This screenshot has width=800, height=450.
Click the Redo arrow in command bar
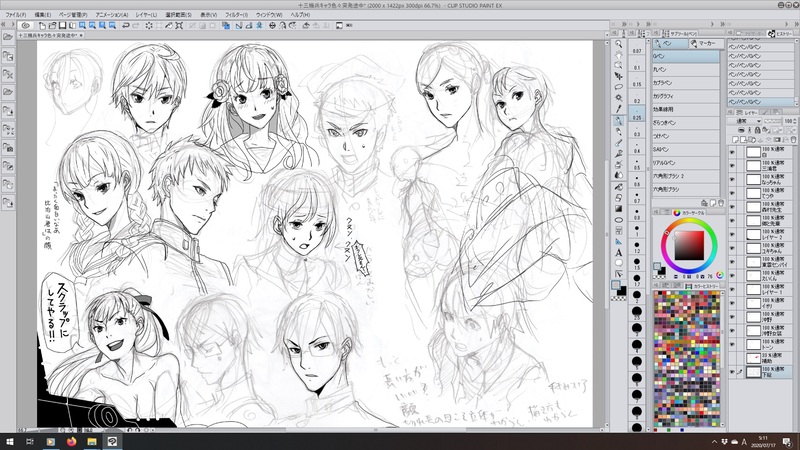tap(136, 26)
